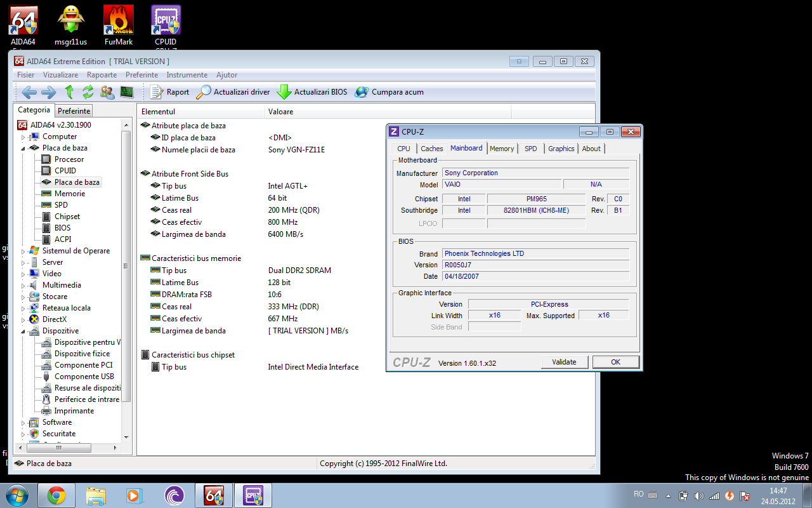Open the msgr11us desktop icon
This screenshot has height=508, width=812.
click(71, 25)
